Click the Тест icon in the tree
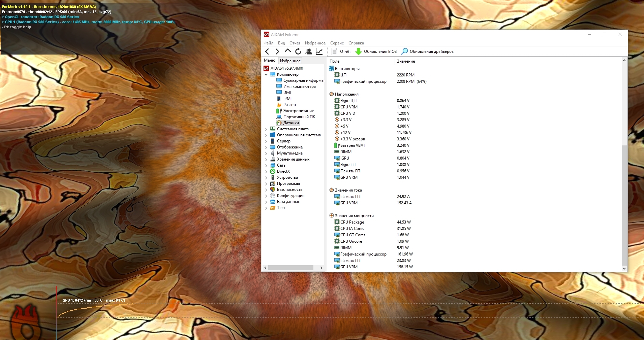The image size is (644, 340). click(273, 208)
